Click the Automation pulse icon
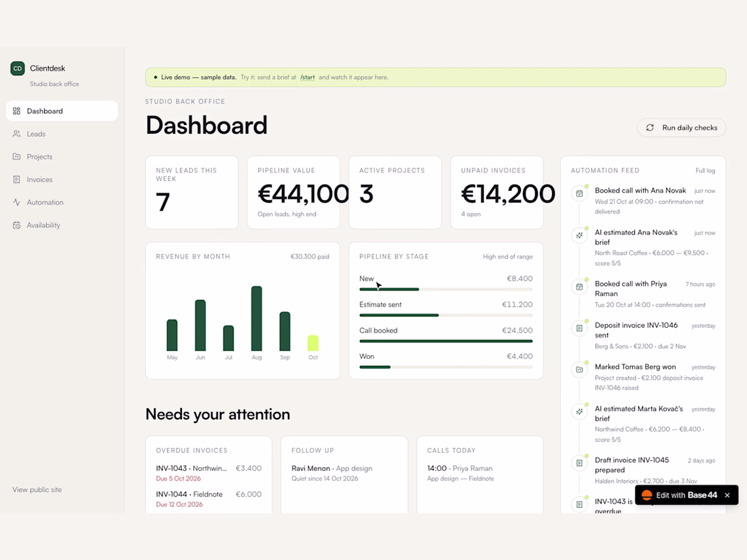This screenshot has height=560, width=747. coord(17,202)
